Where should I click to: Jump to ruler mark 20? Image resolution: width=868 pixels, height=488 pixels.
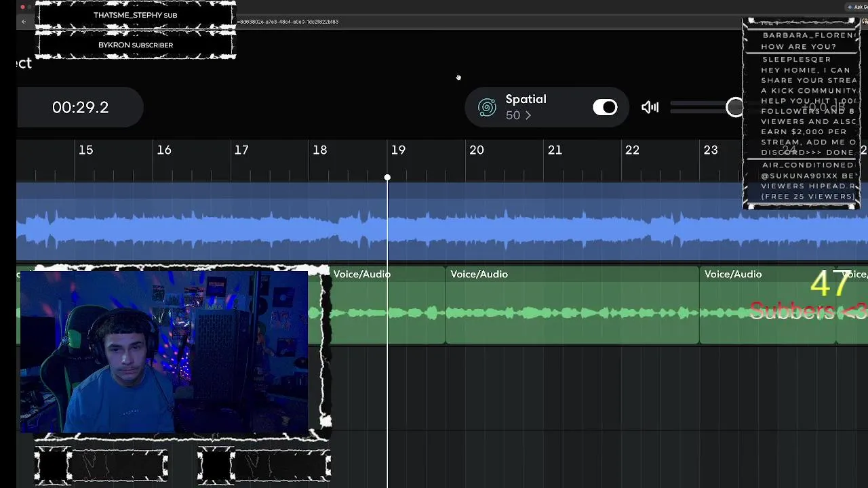pyautogui.click(x=477, y=150)
